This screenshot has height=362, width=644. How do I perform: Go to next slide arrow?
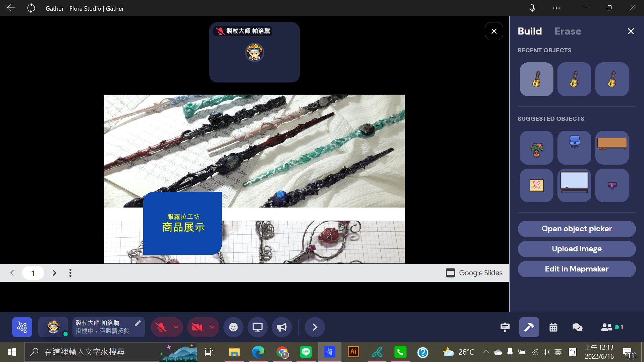coord(54,273)
